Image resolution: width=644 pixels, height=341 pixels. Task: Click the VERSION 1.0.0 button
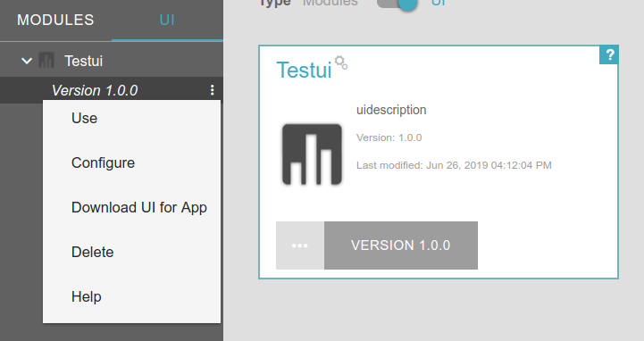point(401,245)
